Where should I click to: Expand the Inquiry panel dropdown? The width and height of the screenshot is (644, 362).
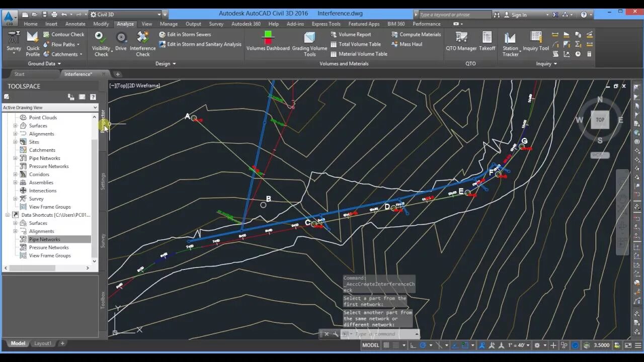(546, 64)
